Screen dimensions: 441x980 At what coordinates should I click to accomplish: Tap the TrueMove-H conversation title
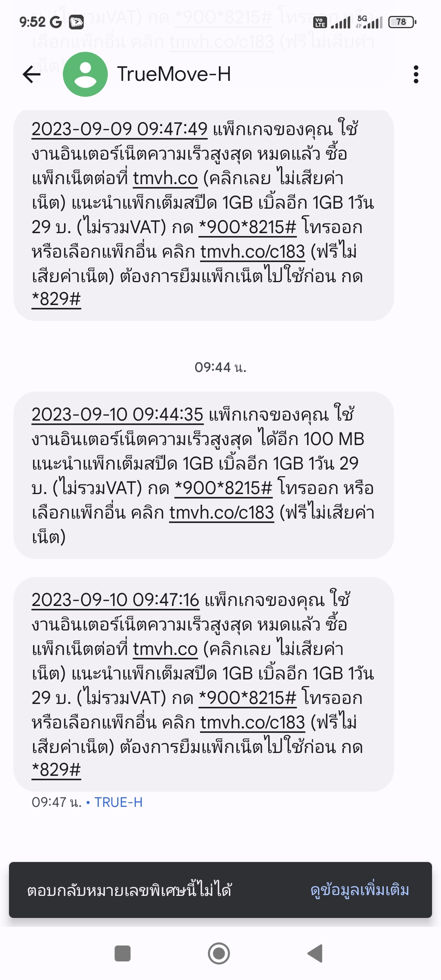174,74
